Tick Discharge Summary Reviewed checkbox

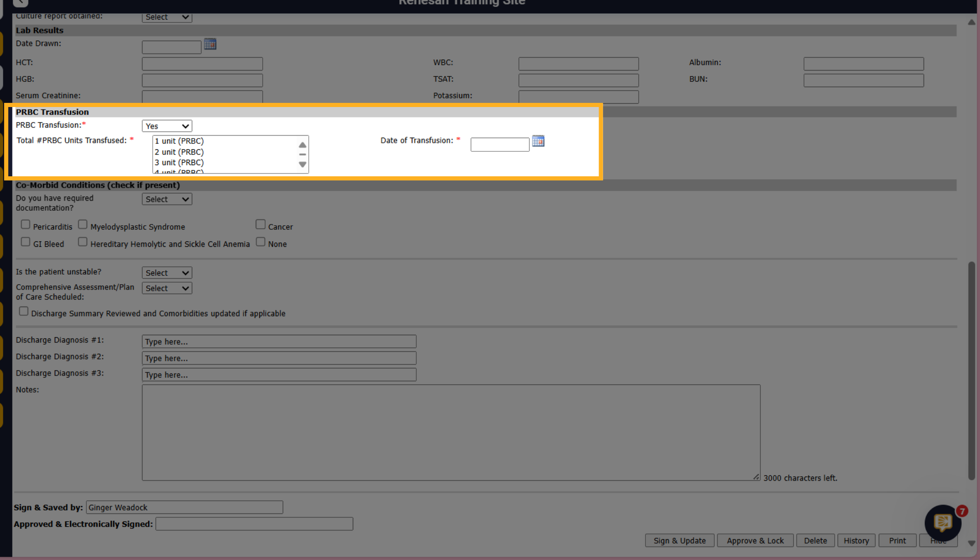(x=24, y=312)
